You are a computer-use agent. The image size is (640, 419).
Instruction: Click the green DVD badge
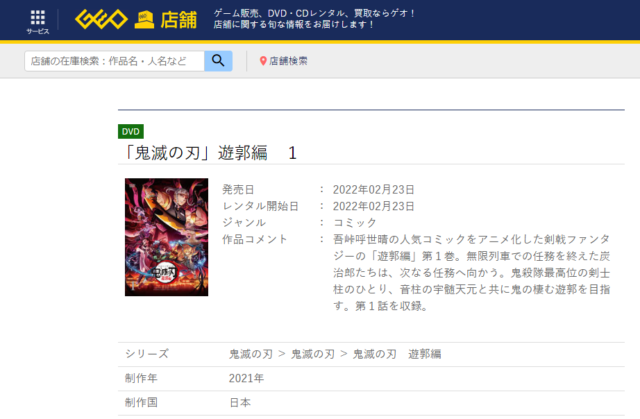point(131,131)
